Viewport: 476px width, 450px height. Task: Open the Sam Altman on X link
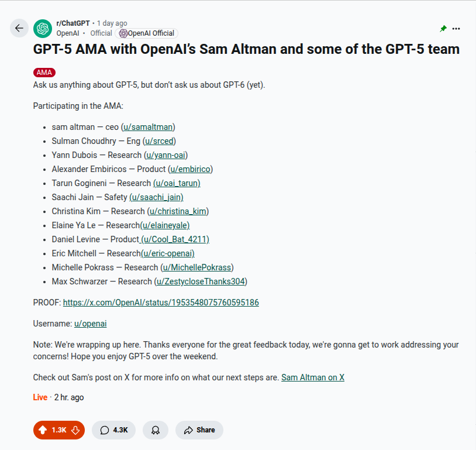[313, 377]
